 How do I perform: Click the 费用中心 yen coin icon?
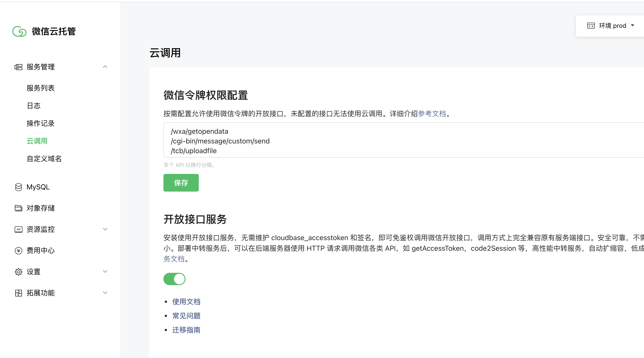[18, 251]
